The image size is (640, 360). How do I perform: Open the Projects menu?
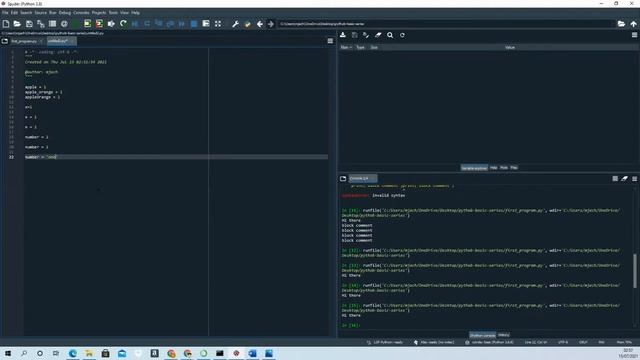click(x=98, y=13)
